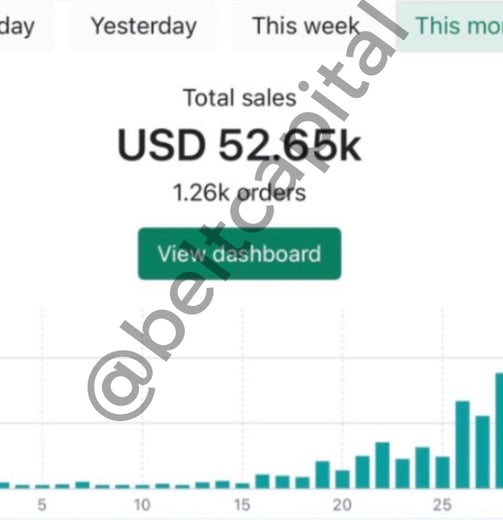Select the chart bar for day 27
The height and width of the screenshot is (520, 503).
point(482,452)
